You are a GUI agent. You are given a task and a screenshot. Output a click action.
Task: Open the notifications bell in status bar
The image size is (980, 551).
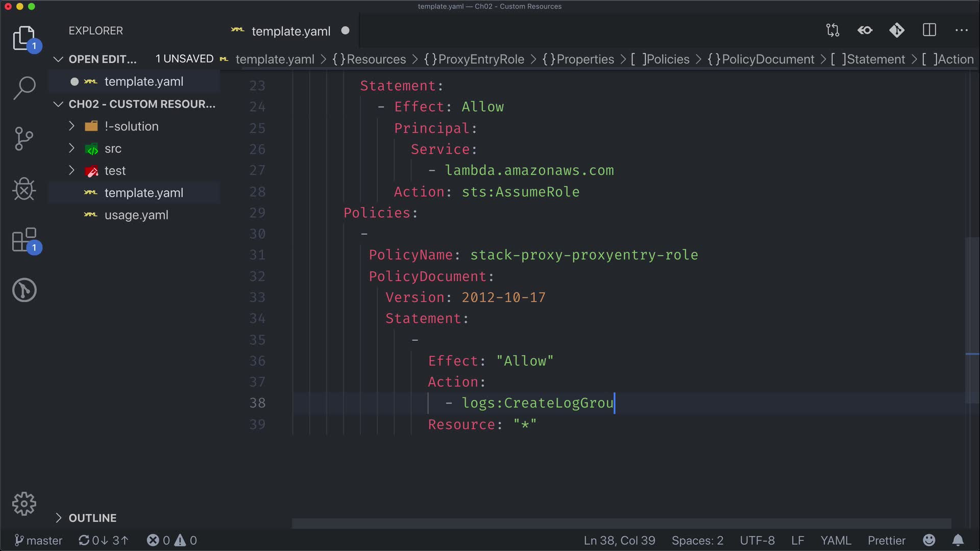[x=958, y=540]
